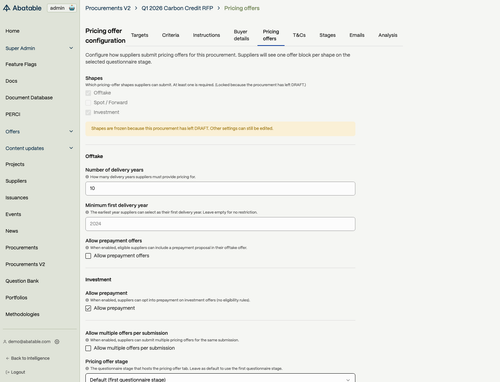Click the Logout link

[15, 372]
